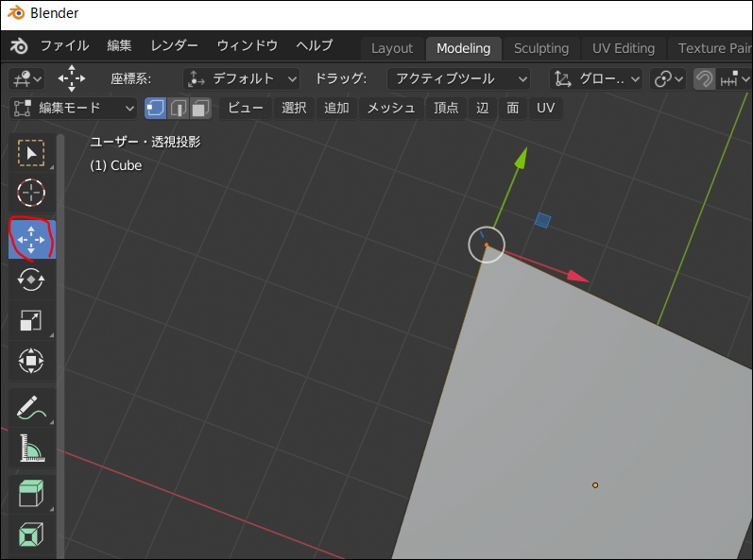Click the Move tool icon in header
The image size is (753, 560).
click(x=72, y=78)
